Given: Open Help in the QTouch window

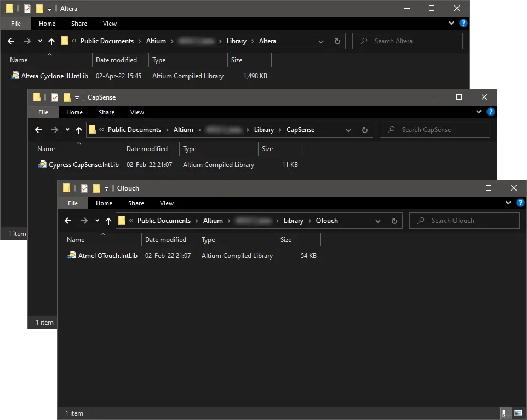Looking at the screenshot, I should (520, 203).
